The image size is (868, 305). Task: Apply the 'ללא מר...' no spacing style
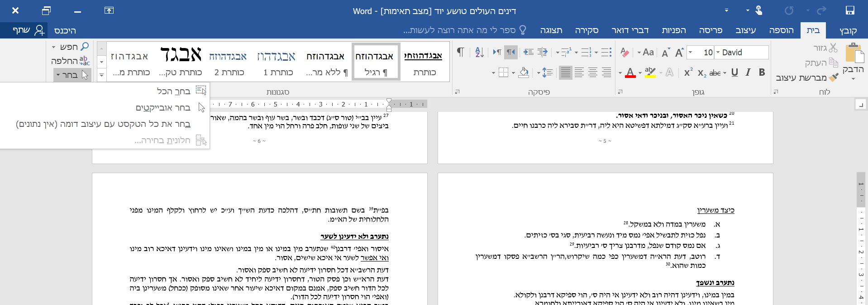click(x=326, y=62)
